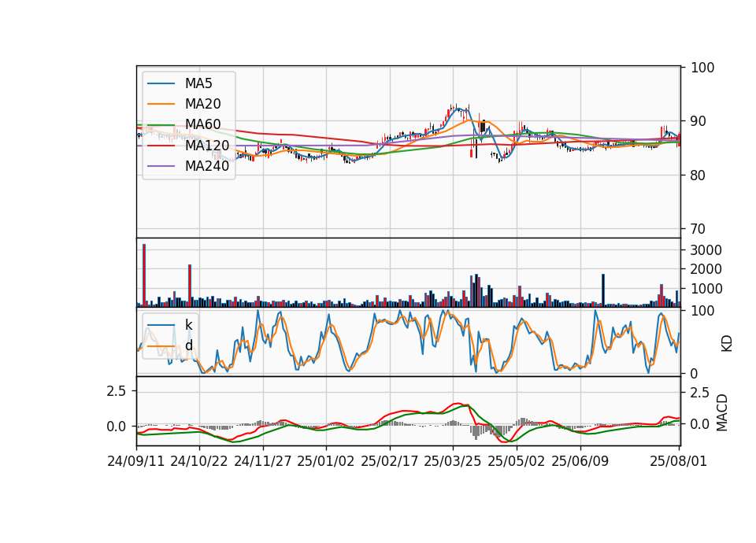Viewport: 756px width, 543px height.
Task: Click the price axis value 80
Action: [698, 175]
